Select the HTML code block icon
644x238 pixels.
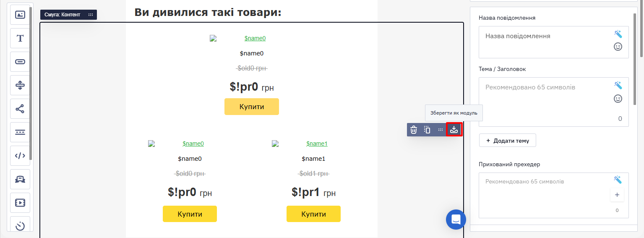point(20,156)
